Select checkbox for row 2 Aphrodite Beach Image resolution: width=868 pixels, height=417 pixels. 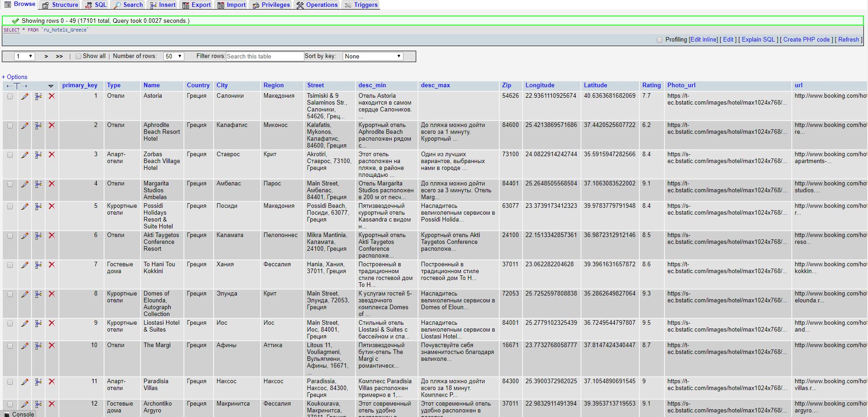pyautogui.click(x=10, y=126)
